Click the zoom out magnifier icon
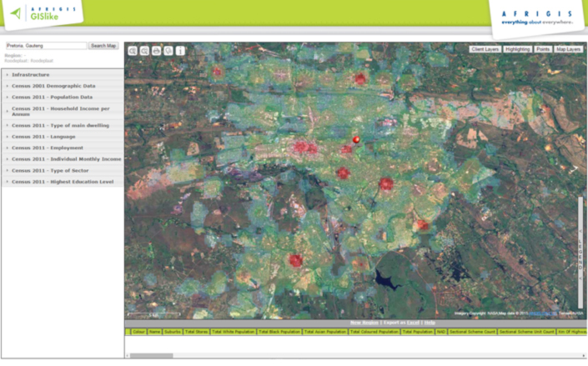The height and width of the screenshot is (366, 588). pyautogui.click(x=144, y=51)
